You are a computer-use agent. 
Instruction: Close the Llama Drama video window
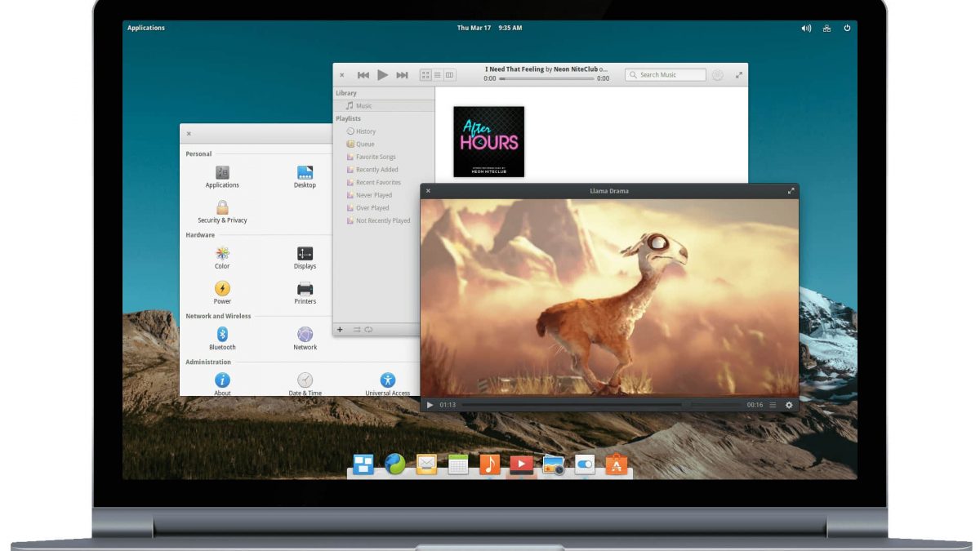(428, 191)
